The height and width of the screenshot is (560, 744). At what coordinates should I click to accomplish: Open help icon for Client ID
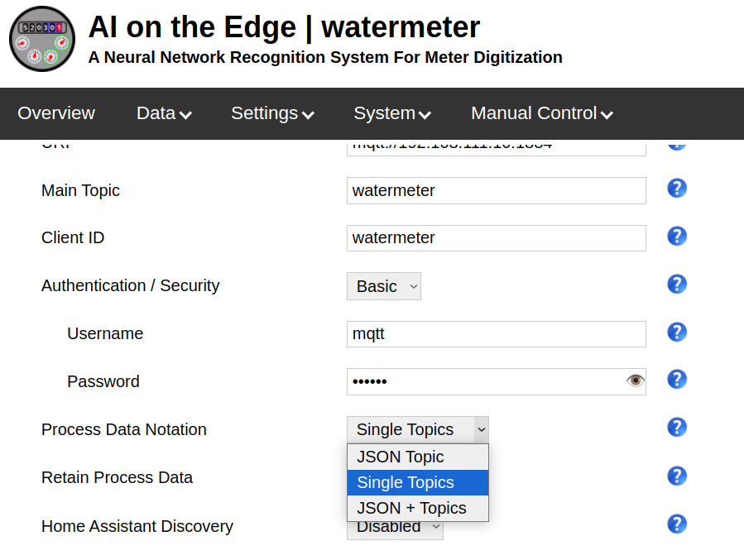coord(677,237)
